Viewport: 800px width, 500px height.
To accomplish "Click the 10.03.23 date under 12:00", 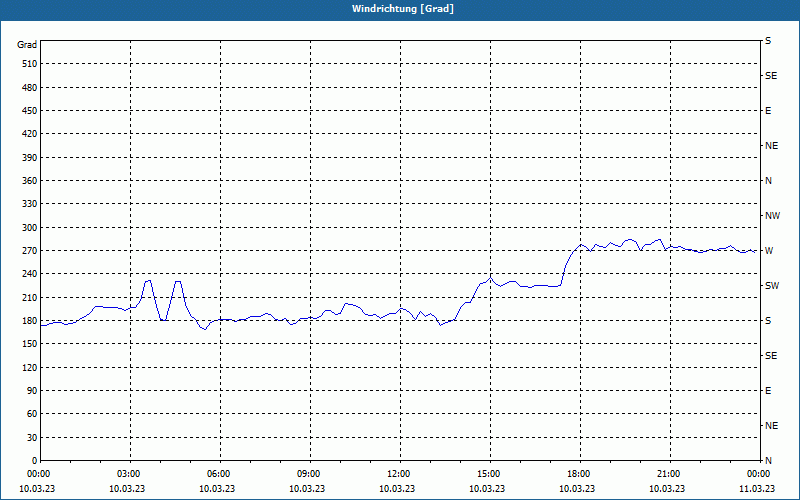I will [397, 488].
